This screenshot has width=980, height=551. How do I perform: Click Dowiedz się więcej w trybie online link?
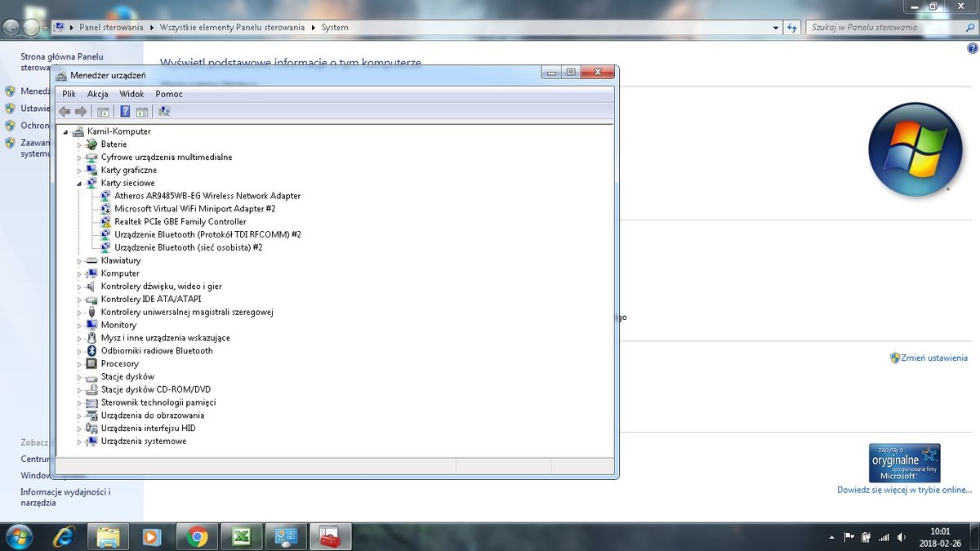(904, 490)
